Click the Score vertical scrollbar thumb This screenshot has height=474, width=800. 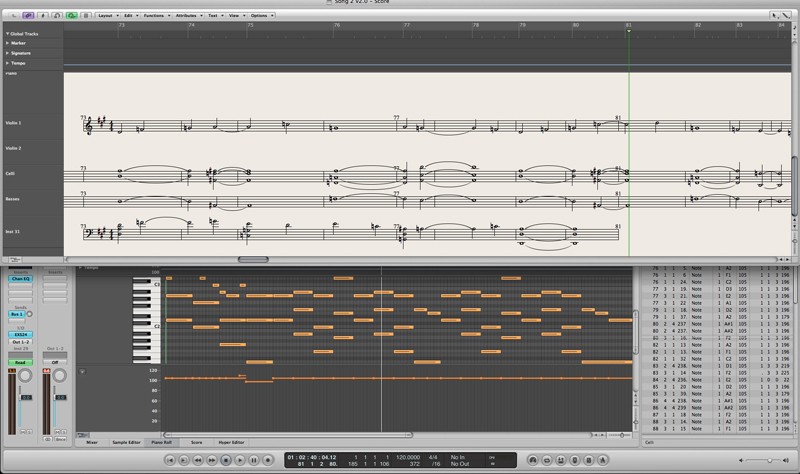point(794,186)
